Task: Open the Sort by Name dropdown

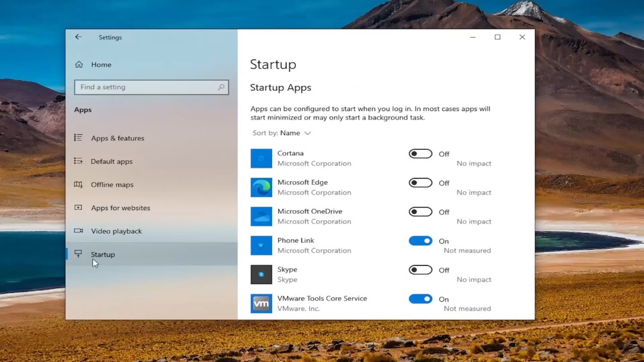Action: coord(282,133)
